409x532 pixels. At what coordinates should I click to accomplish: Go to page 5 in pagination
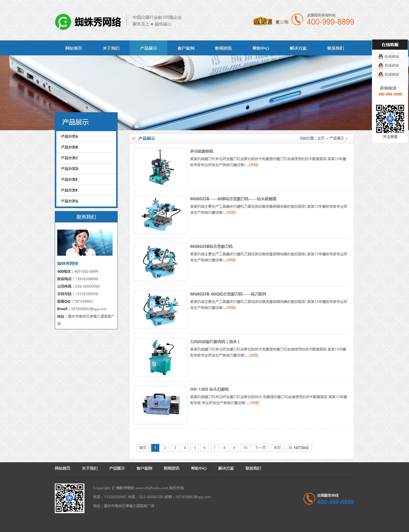point(195,448)
